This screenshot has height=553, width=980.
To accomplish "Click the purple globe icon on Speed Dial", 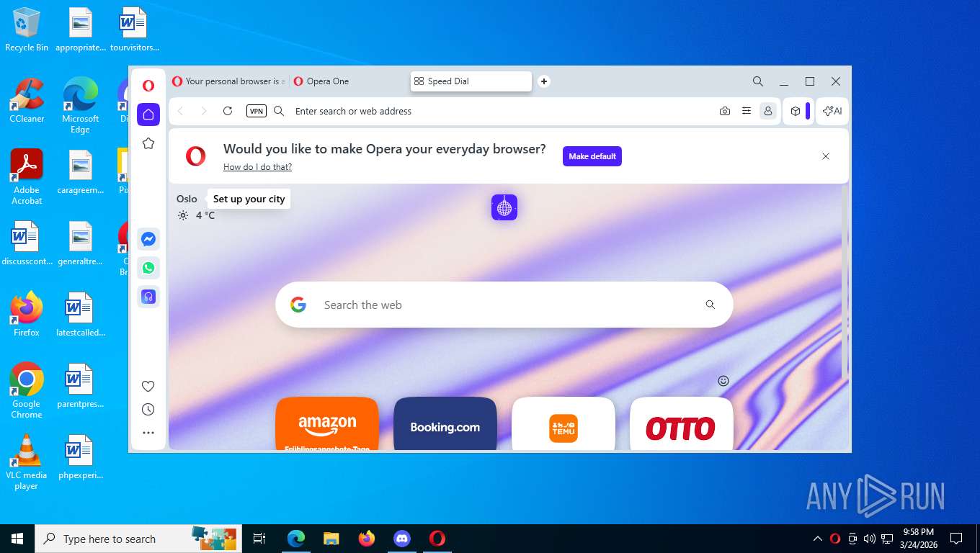I will point(504,208).
